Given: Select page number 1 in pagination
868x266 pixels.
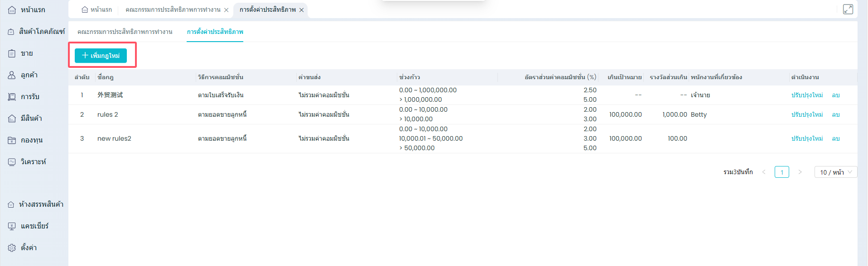Looking at the screenshot, I should (x=781, y=172).
